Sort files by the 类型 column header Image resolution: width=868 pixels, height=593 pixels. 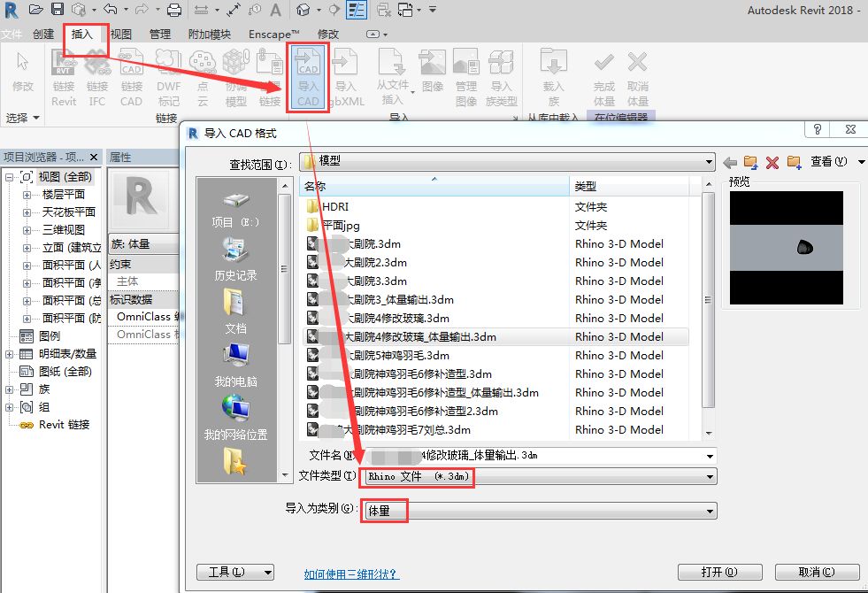(x=628, y=186)
